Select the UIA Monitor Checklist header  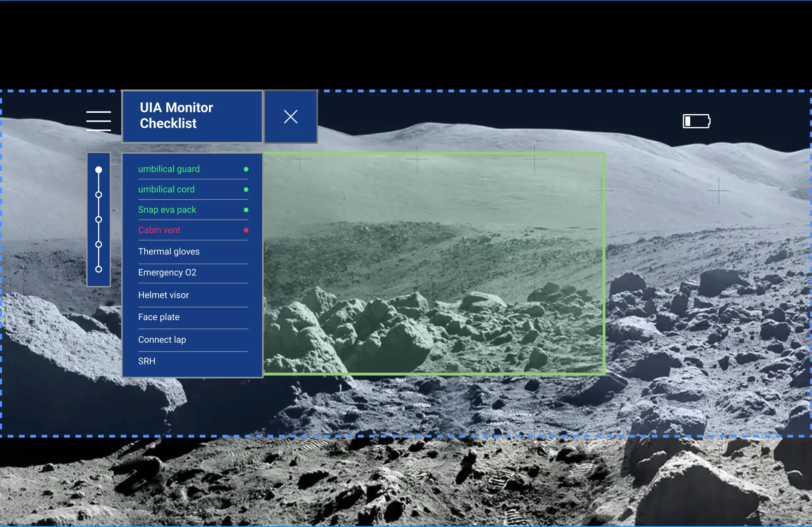tap(192, 116)
